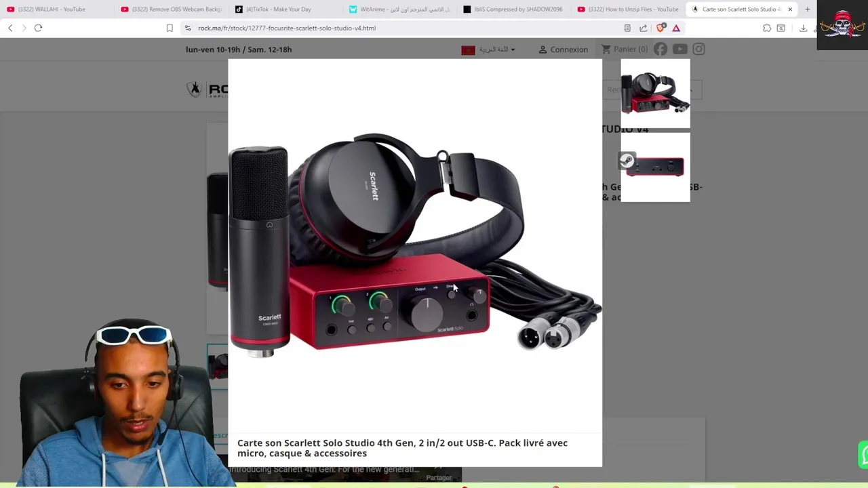Open site settings icon left of the URL
Screen dimensions: 868x488
click(x=188, y=28)
